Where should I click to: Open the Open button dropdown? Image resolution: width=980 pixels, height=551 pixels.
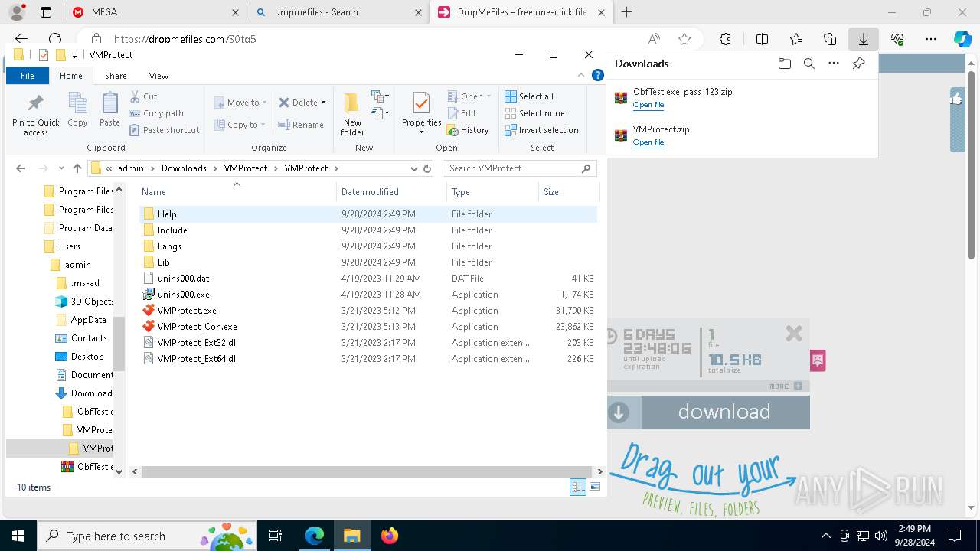click(x=489, y=96)
